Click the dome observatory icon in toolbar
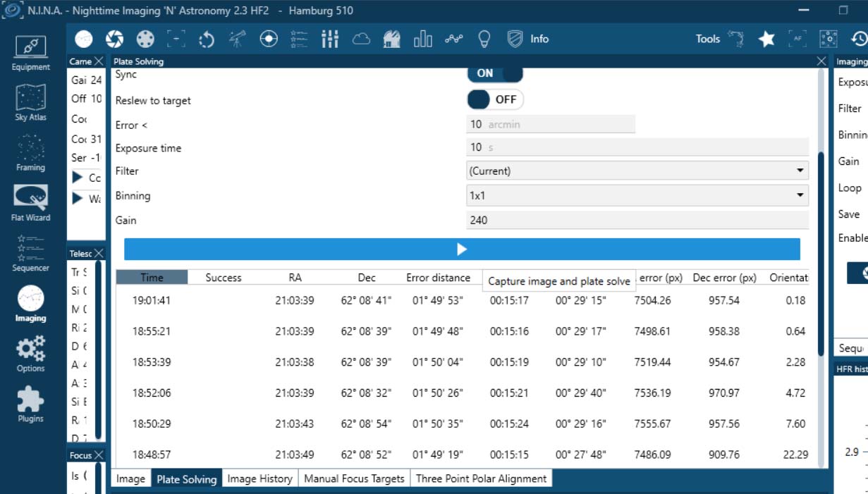The width and height of the screenshot is (868, 494). coord(392,39)
